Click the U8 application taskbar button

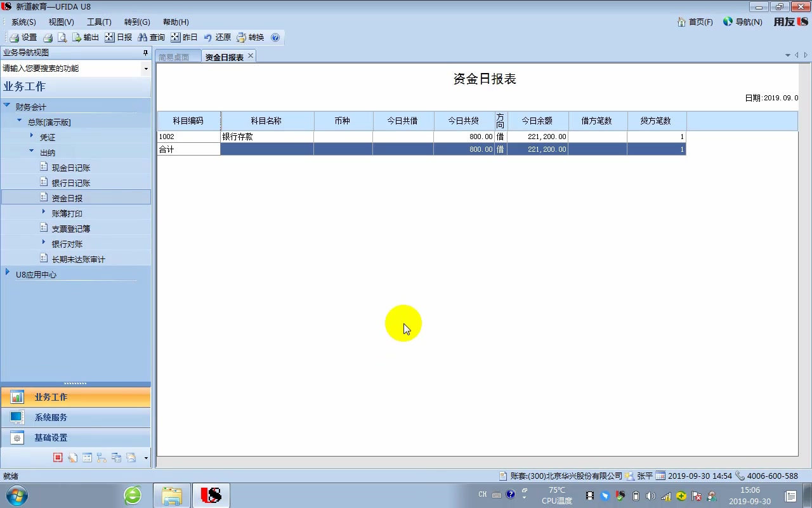point(211,495)
